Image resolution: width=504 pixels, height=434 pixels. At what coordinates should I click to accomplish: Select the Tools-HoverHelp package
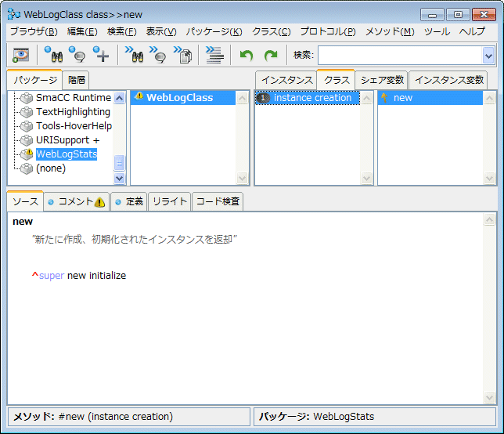[x=74, y=126]
